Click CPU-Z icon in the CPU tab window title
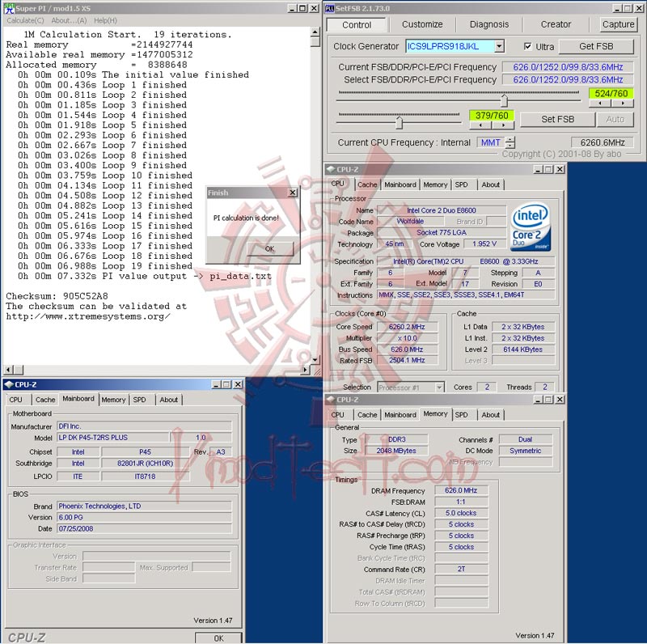Screen dimensions: 647x644 (x=331, y=169)
